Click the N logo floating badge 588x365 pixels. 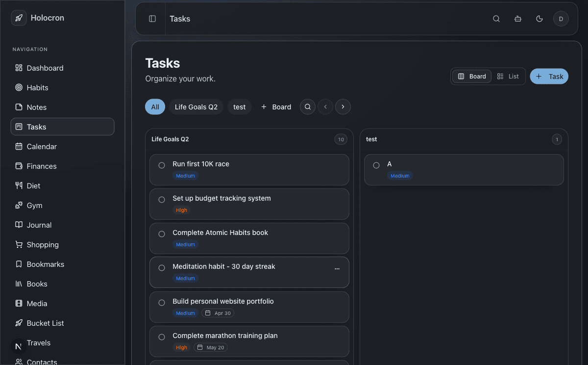(x=19, y=346)
